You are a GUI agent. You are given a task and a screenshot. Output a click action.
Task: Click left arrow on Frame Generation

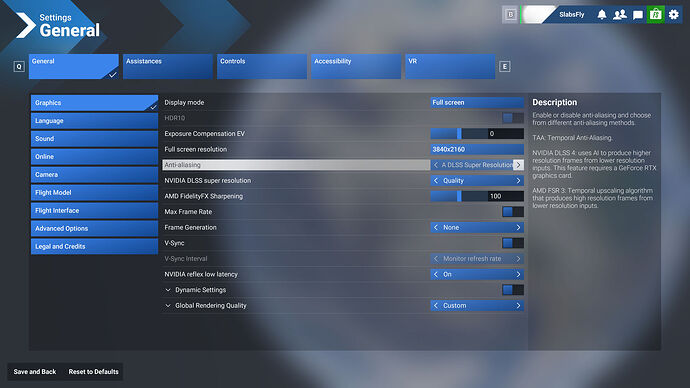pos(436,227)
